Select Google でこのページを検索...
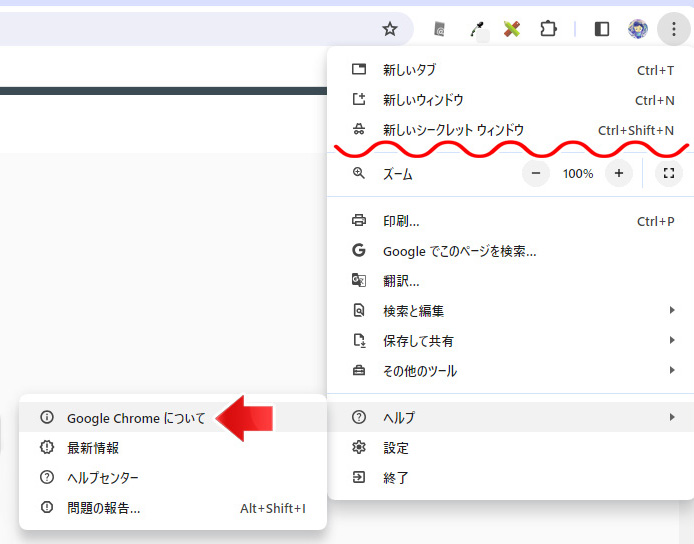 511,251
